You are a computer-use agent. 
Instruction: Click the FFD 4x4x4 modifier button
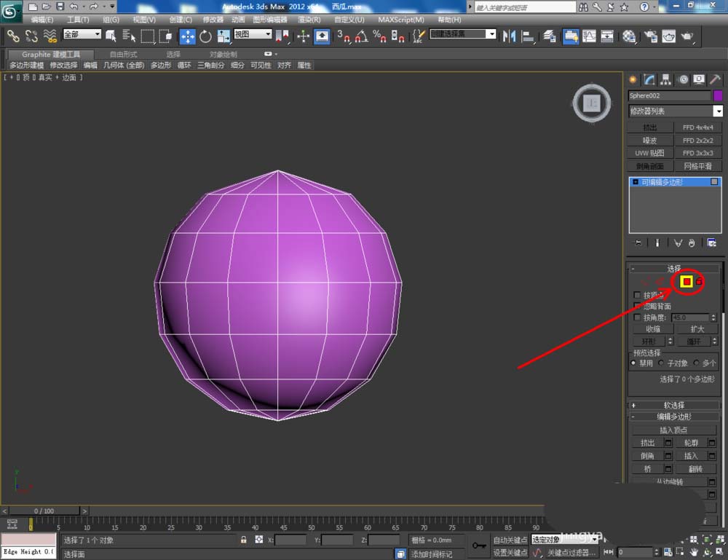(697, 127)
